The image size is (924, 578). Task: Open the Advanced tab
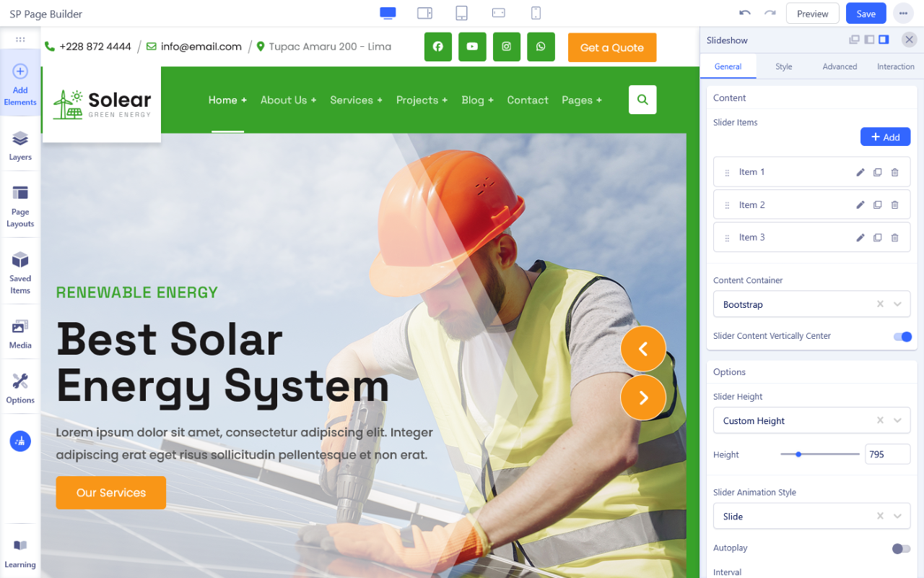(840, 66)
